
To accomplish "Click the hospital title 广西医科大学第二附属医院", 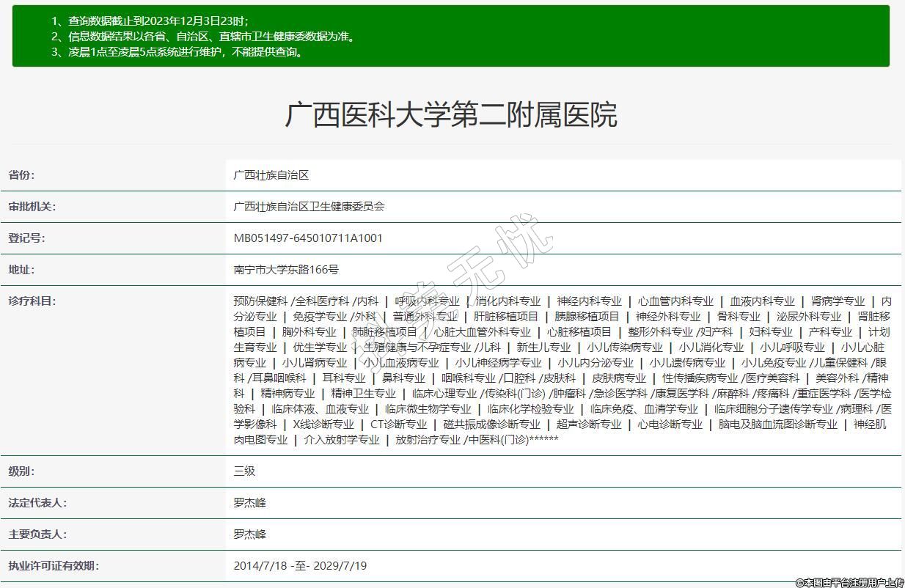I will 451,115.
